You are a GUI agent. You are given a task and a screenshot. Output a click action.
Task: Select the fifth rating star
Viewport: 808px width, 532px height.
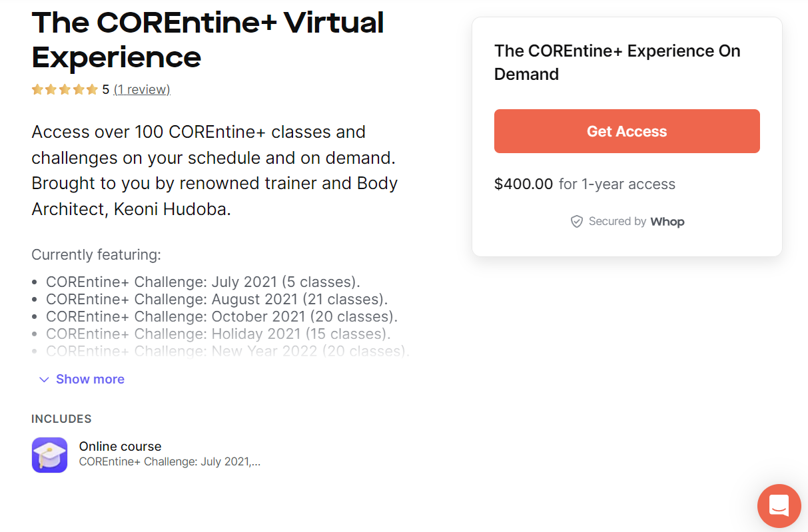tap(92, 89)
